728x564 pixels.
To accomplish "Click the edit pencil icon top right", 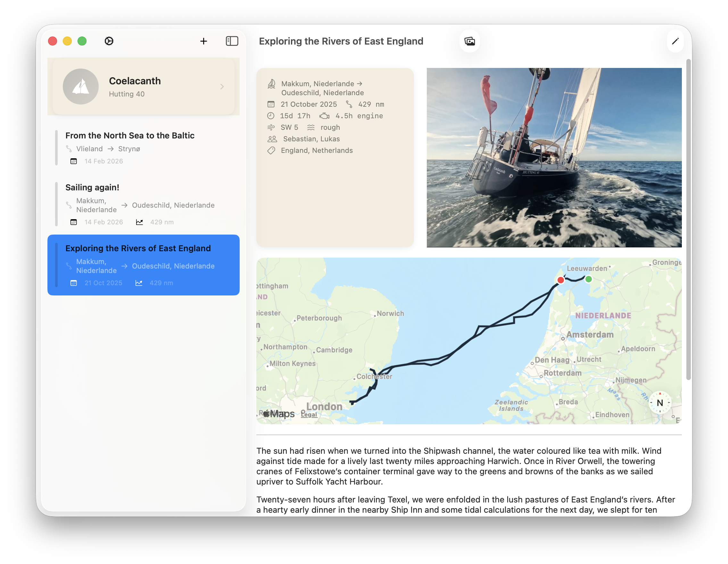I will 675,41.
